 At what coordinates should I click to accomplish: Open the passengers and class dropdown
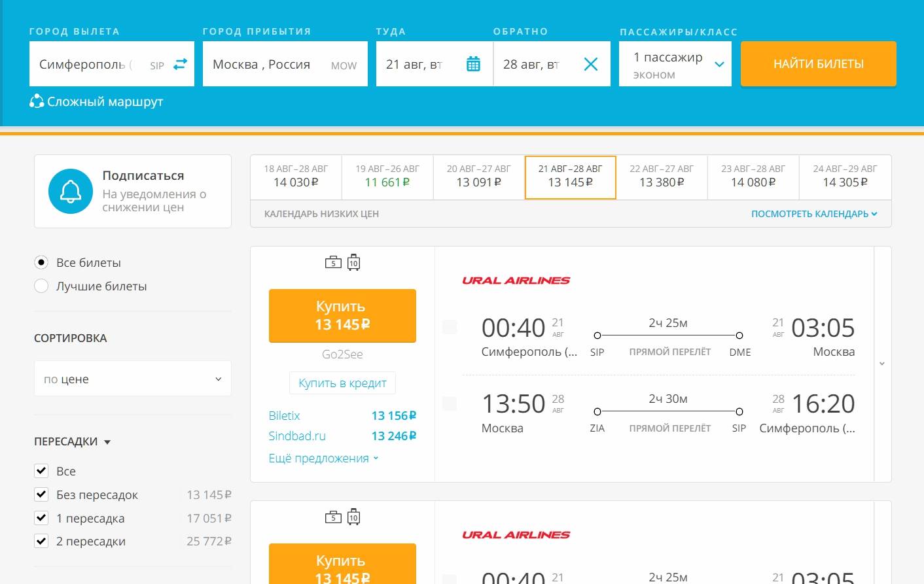tap(675, 64)
